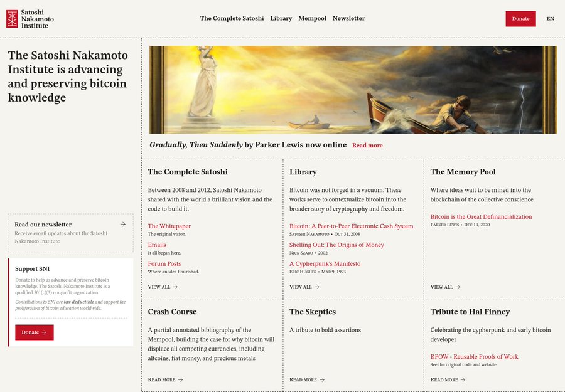Viewport: 565px width, 392px height.
Task: Click the Library section heading
Action: tap(303, 172)
